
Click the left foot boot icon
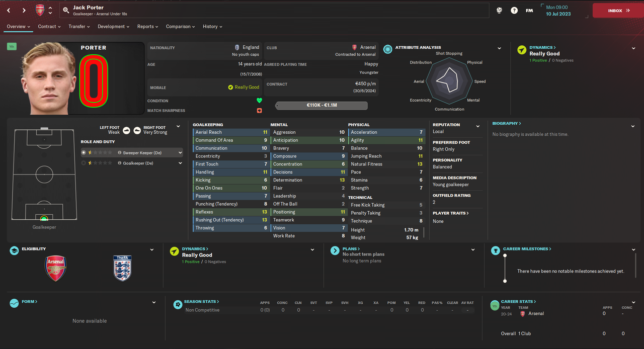click(x=126, y=130)
